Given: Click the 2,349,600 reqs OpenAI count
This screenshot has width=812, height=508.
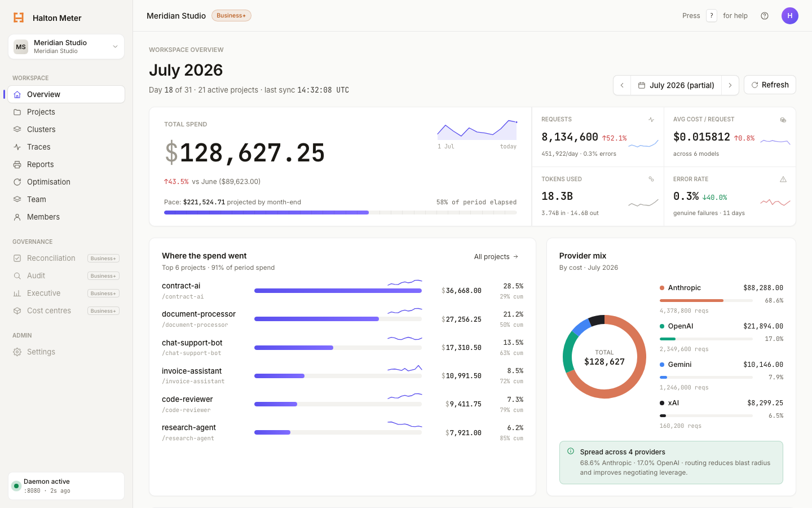Looking at the screenshot, I should (x=684, y=349).
